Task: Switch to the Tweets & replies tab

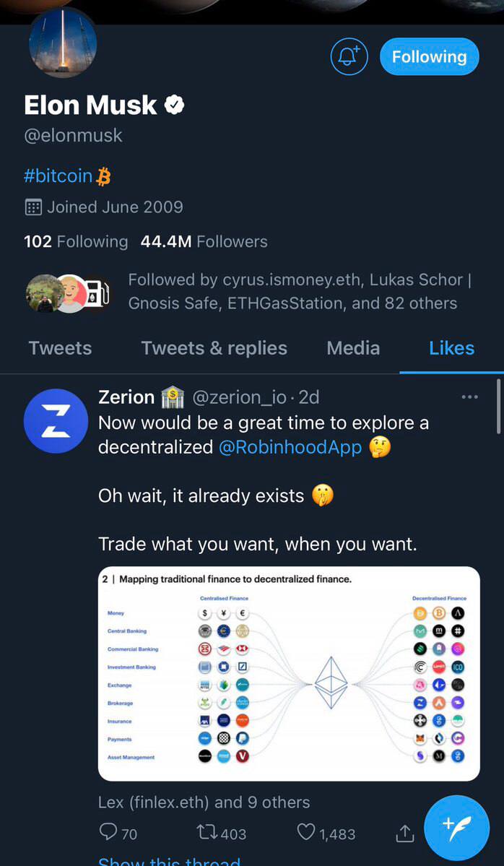Action: pyautogui.click(x=214, y=348)
